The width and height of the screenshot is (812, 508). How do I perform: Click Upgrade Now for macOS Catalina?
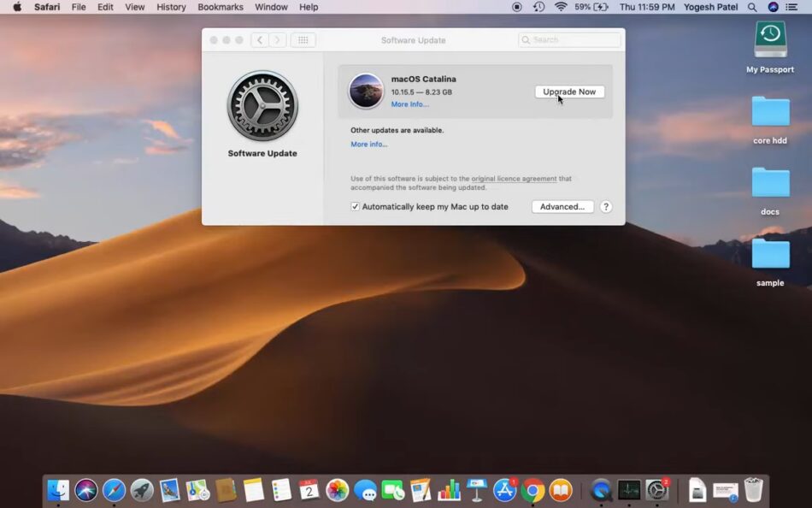coord(569,92)
